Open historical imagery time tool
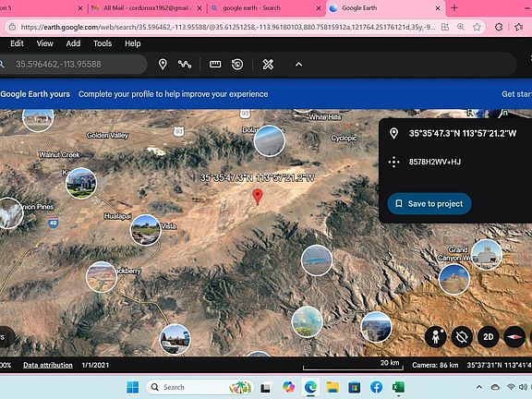This screenshot has height=399, width=532. (x=237, y=64)
